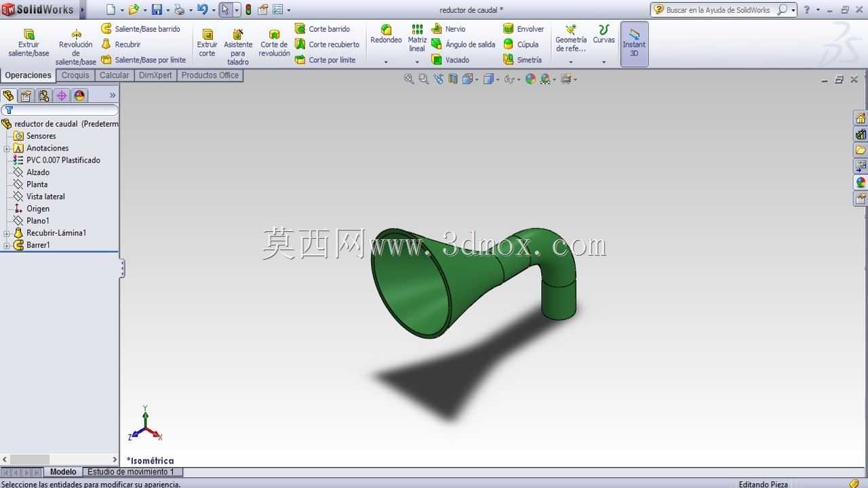Save the document with the diskette icon
Screen dimensions: 868x488
(x=157, y=9)
